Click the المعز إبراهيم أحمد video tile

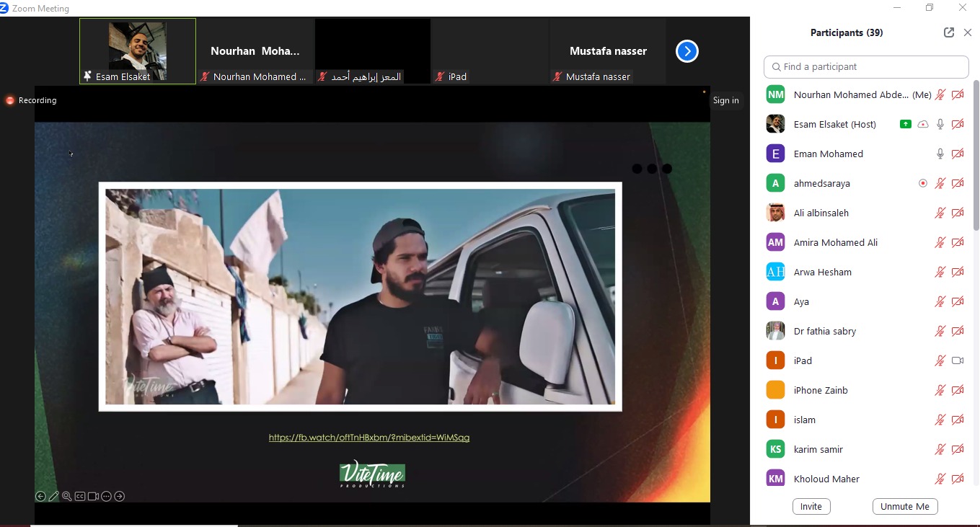(x=373, y=51)
